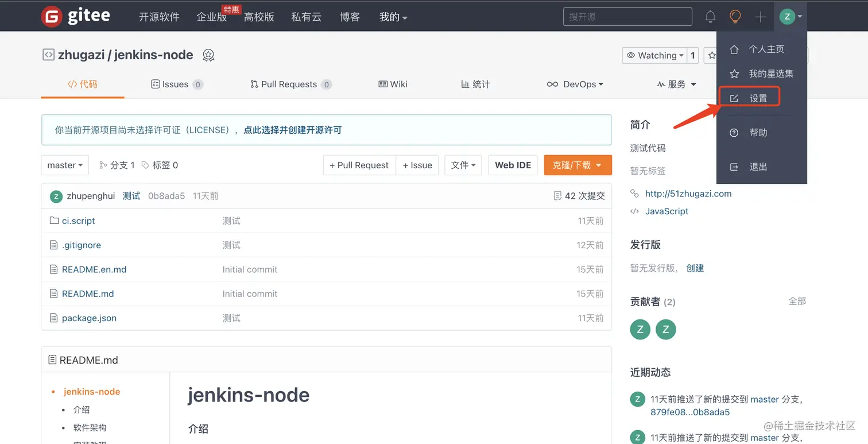The image size is (868, 444).
Task: Open 私有云 in top navigation
Action: pos(306,17)
